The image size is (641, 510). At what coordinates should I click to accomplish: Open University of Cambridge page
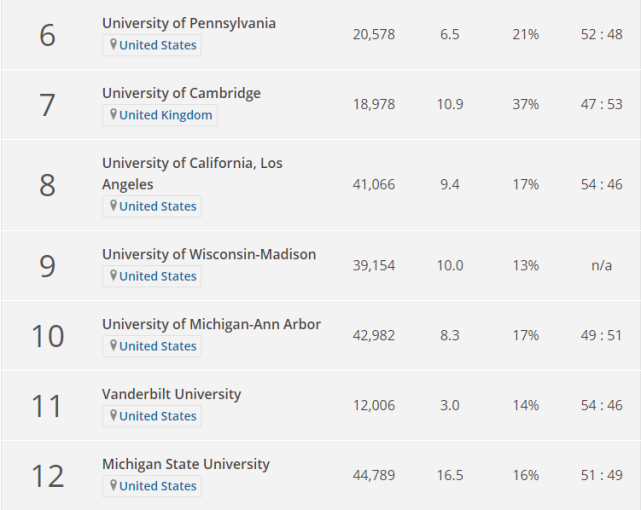click(x=181, y=93)
